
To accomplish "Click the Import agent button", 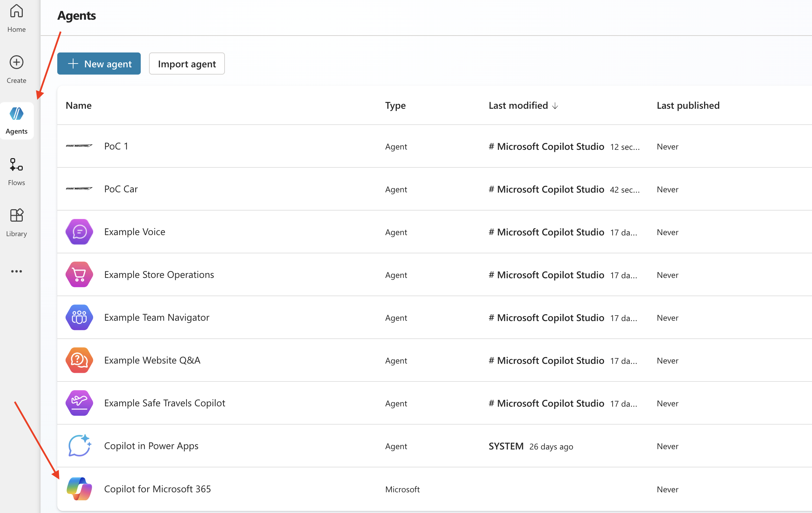I will (187, 64).
